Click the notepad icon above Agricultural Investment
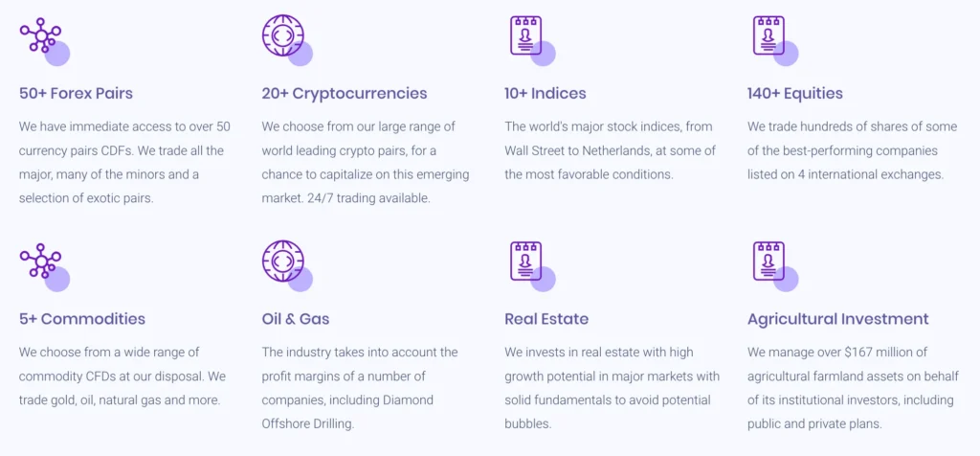 click(768, 262)
